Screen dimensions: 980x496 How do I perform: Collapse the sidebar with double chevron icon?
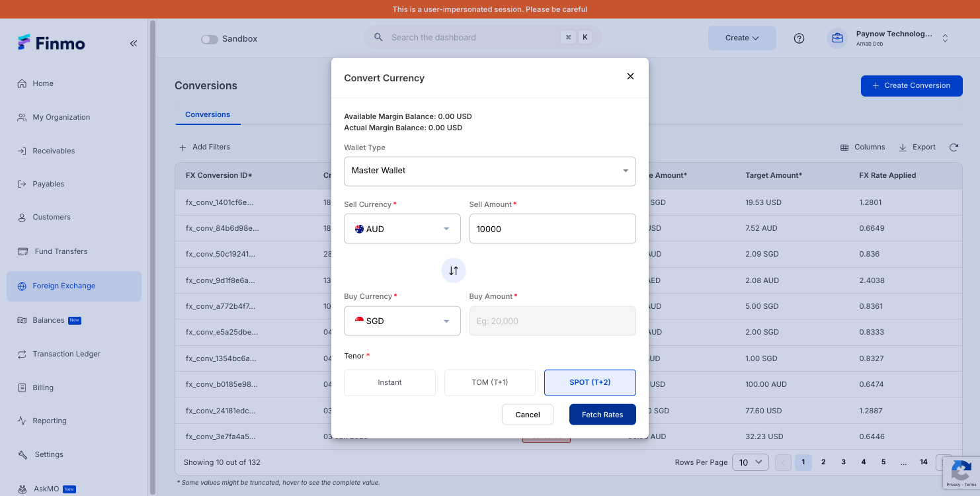133,43
